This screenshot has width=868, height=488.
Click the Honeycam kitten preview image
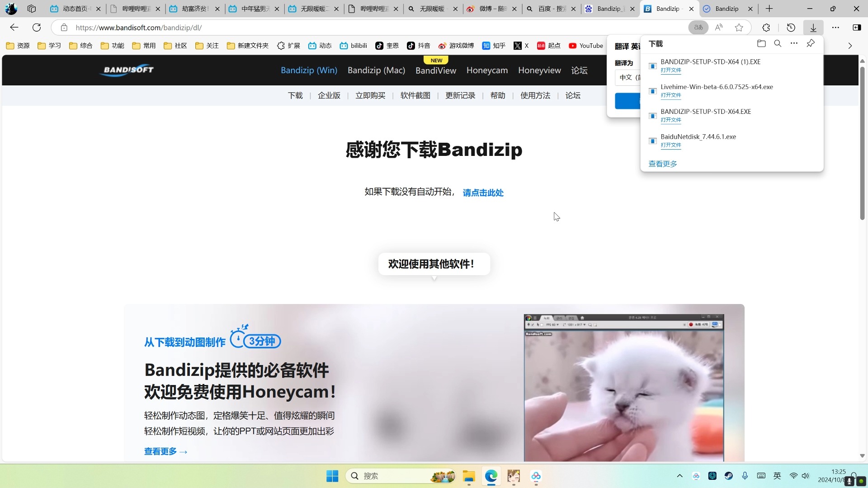pos(624,388)
